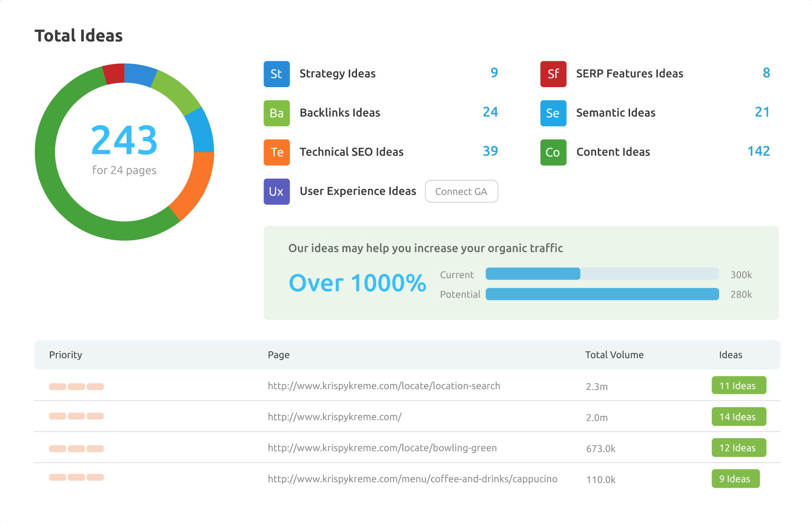Open the krispykreme.com/locate/bowling-green link
This screenshot has height=523, width=812.
pyautogui.click(x=382, y=448)
